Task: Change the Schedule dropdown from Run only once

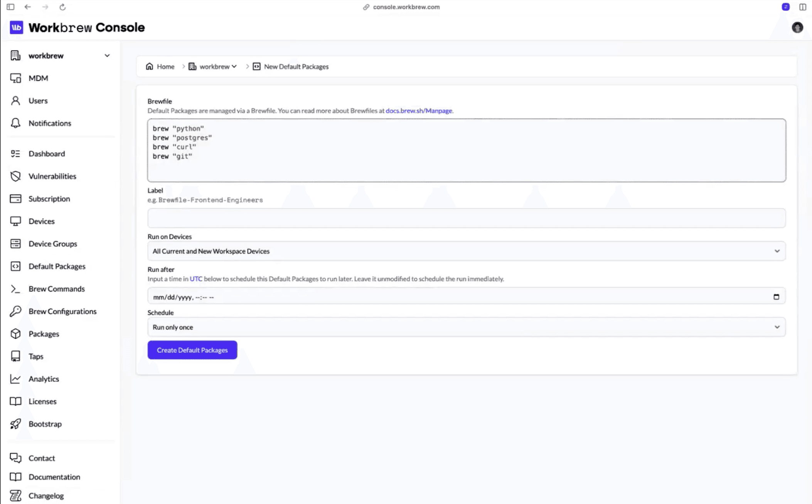Action: point(466,327)
